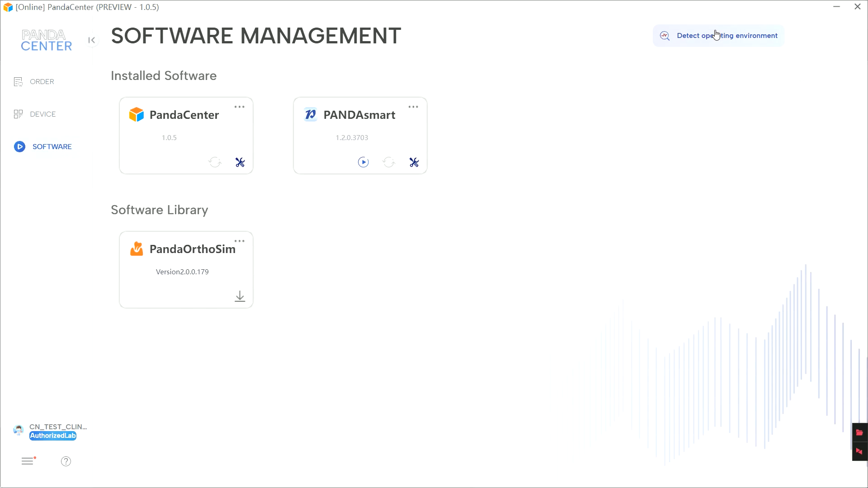This screenshot has width=868, height=488.
Task: Open PandaCenter card more options menu
Action: [x=239, y=107]
